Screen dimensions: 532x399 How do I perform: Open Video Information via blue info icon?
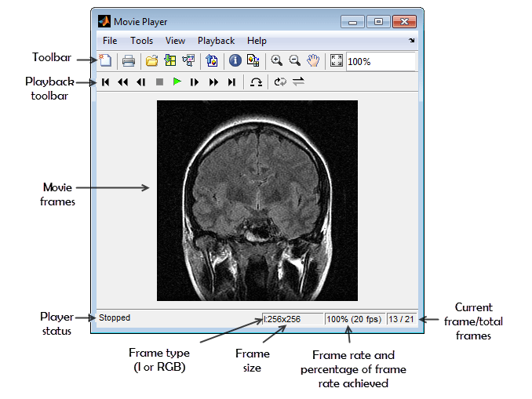pyautogui.click(x=235, y=60)
